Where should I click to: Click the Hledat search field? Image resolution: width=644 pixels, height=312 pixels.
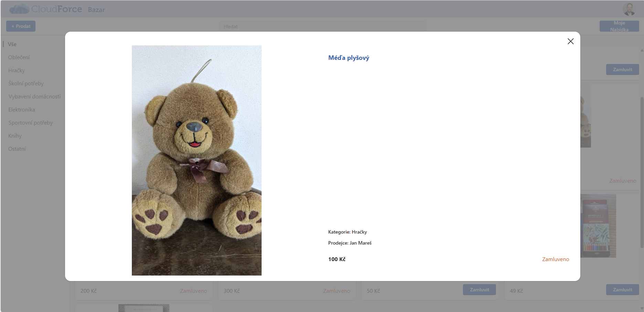322,26
